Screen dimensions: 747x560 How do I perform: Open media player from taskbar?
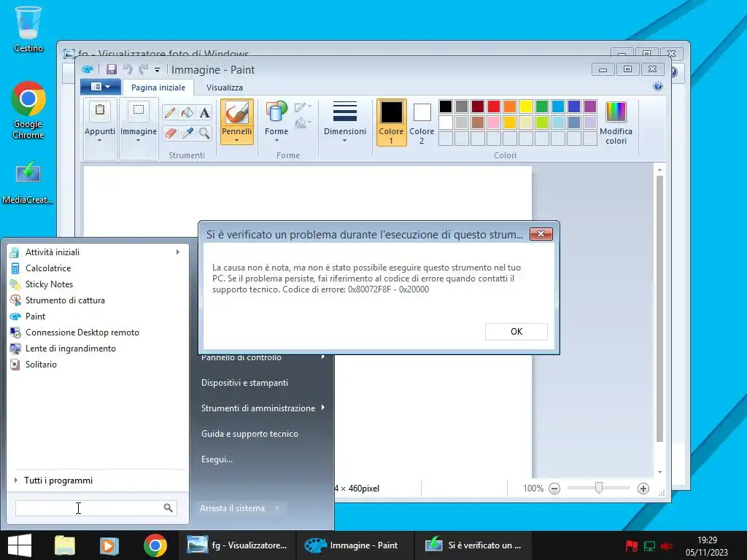coord(109,545)
